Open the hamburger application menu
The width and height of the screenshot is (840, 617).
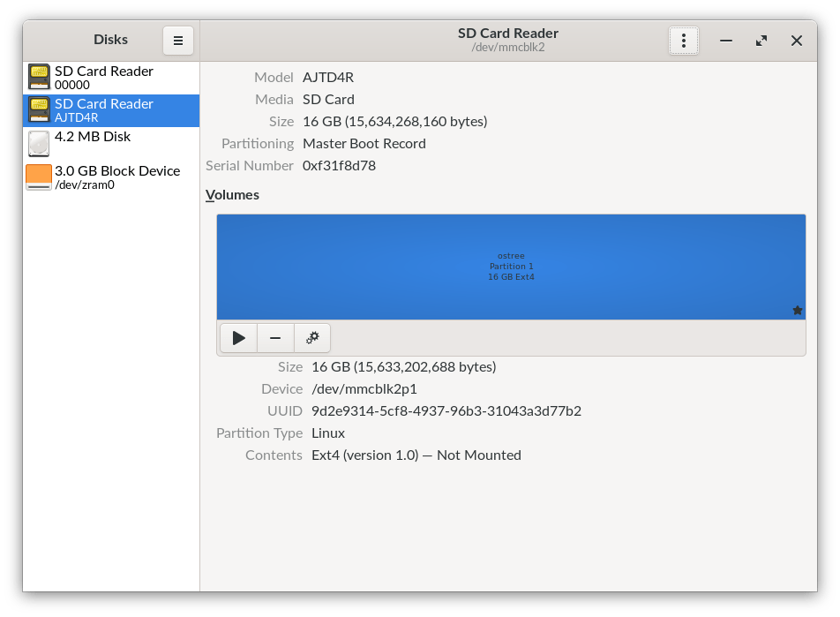click(177, 41)
